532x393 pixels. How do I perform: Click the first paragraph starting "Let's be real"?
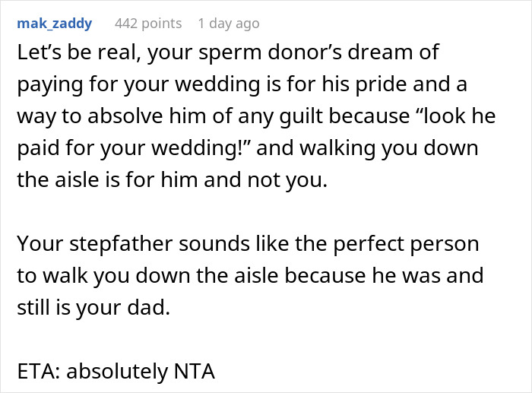[x=251, y=115]
